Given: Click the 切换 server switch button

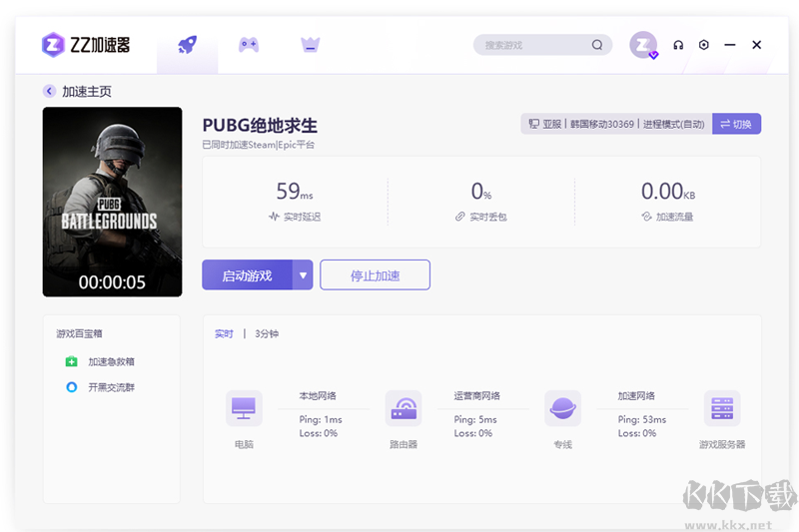Looking at the screenshot, I should pos(736,124).
